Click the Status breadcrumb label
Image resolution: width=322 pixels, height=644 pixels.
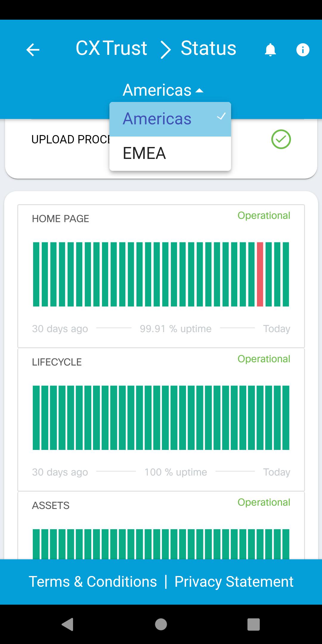point(208,48)
